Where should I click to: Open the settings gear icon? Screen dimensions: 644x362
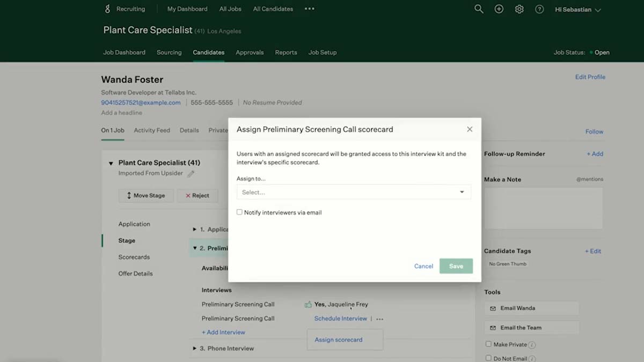click(x=519, y=9)
